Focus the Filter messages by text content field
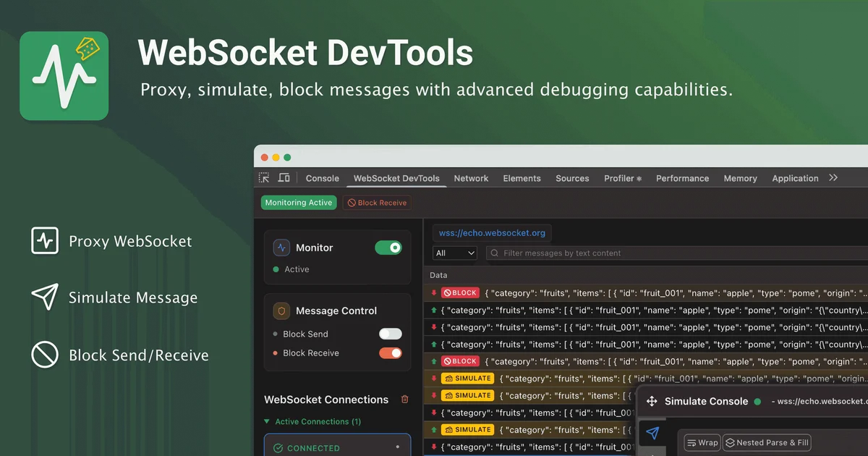Viewport: 868px width, 456px height. 676,253
